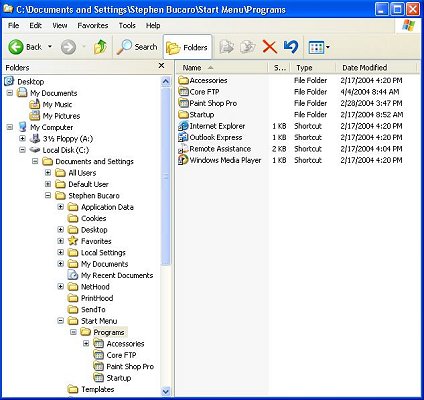This screenshot has width=424, height=400.
Task: Open the Tools menu
Action: point(127,25)
